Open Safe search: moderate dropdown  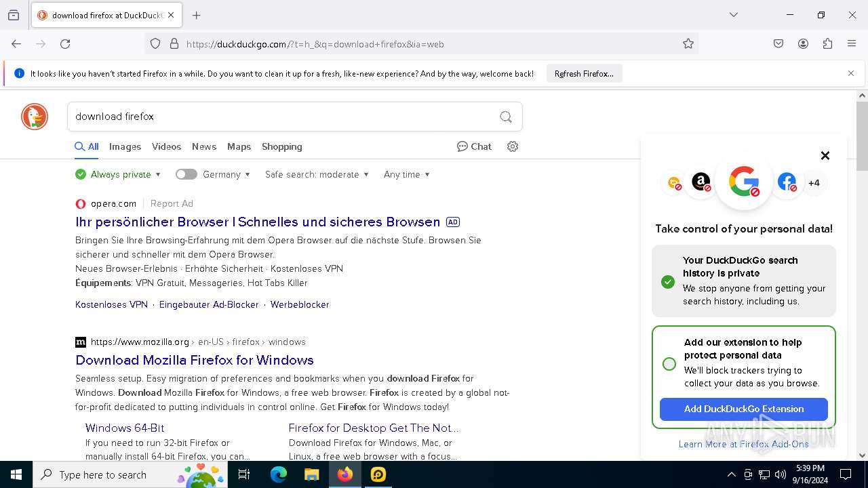(317, 174)
